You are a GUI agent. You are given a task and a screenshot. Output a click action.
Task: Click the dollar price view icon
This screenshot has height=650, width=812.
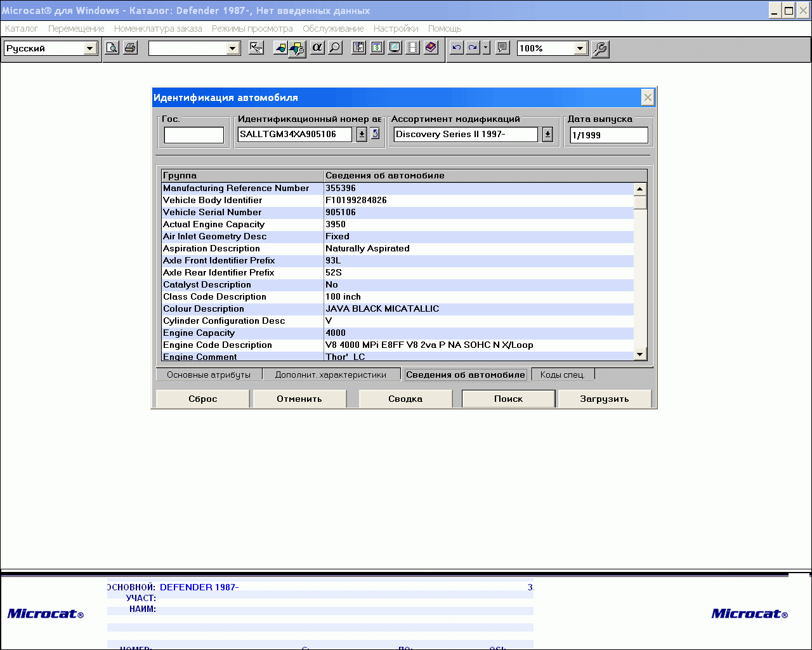click(377, 48)
